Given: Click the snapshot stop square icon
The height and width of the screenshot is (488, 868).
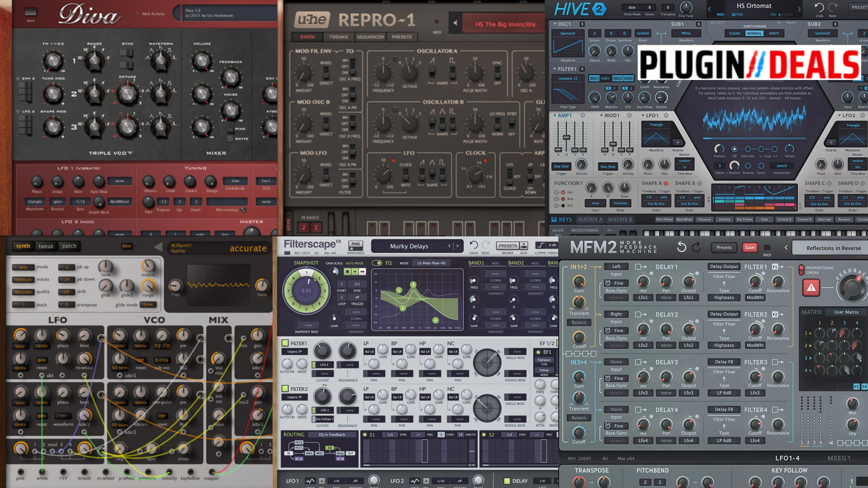Looking at the screenshot, I should (x=347, y=272).
